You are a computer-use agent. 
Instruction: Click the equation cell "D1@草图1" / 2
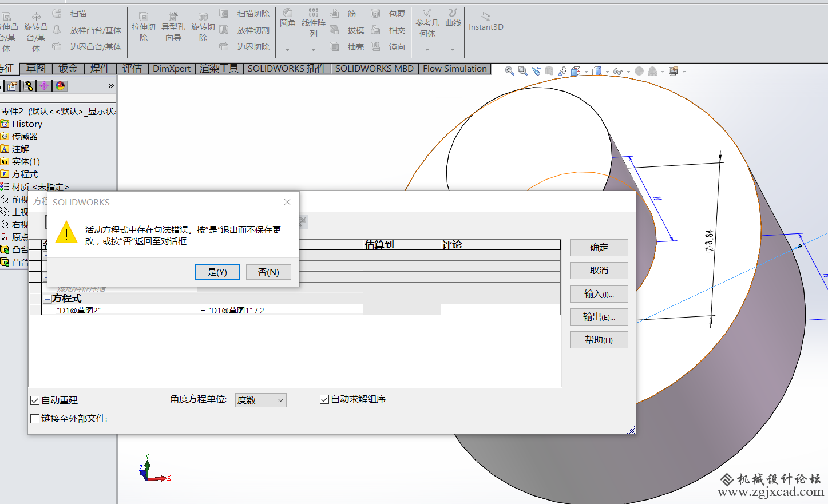coord(280,310)
